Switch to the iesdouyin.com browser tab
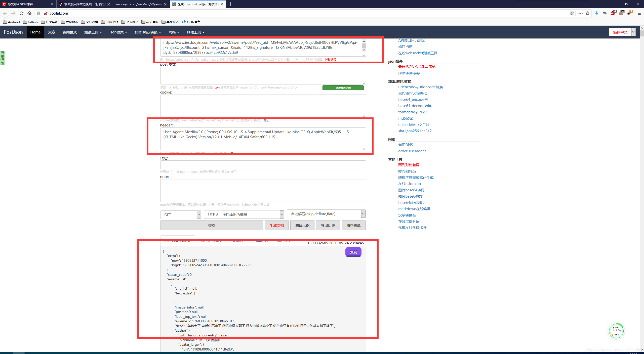 138,4
